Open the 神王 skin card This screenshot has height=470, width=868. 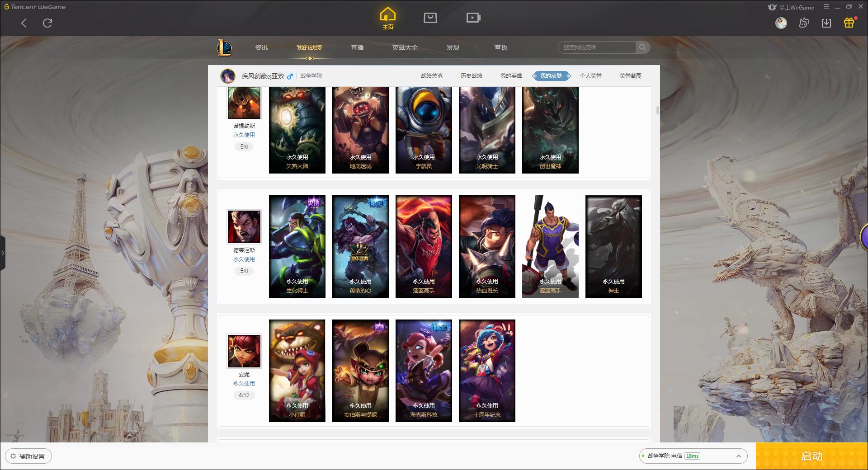[613, 246]
